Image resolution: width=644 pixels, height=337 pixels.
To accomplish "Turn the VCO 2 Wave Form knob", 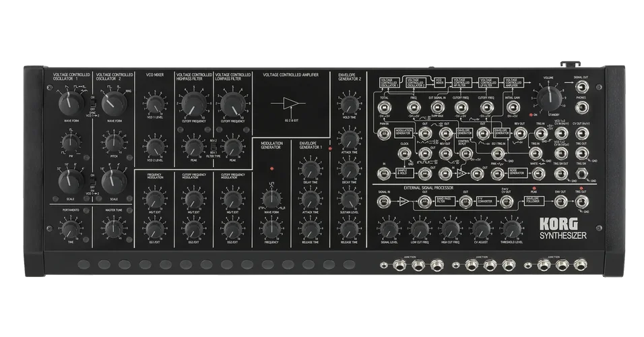I will pyautogui.click(x=114, y=103).
